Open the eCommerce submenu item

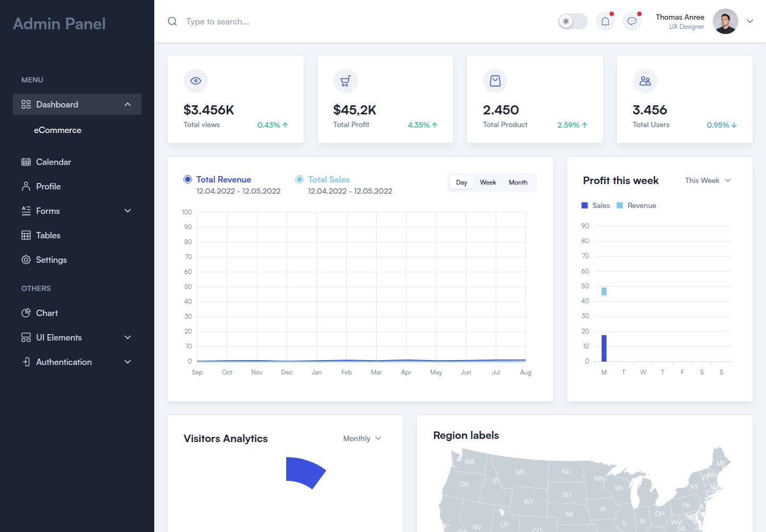pyautogui.click(x=57, y=130)
